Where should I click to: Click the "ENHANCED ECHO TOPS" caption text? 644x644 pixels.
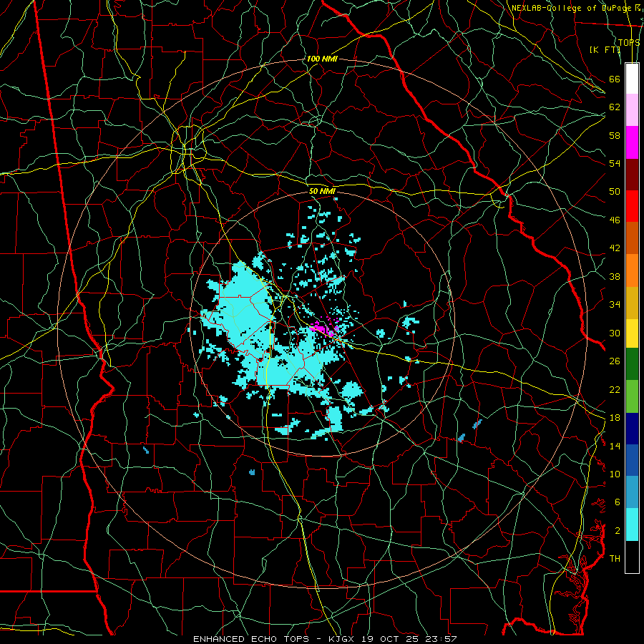click(252, 639)
